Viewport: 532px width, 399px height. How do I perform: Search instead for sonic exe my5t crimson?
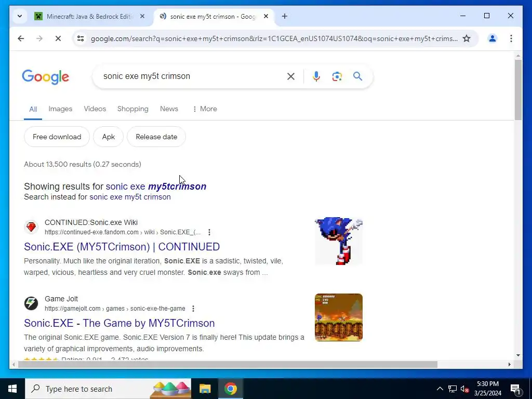pyautogui.click(x=130, y=197)
